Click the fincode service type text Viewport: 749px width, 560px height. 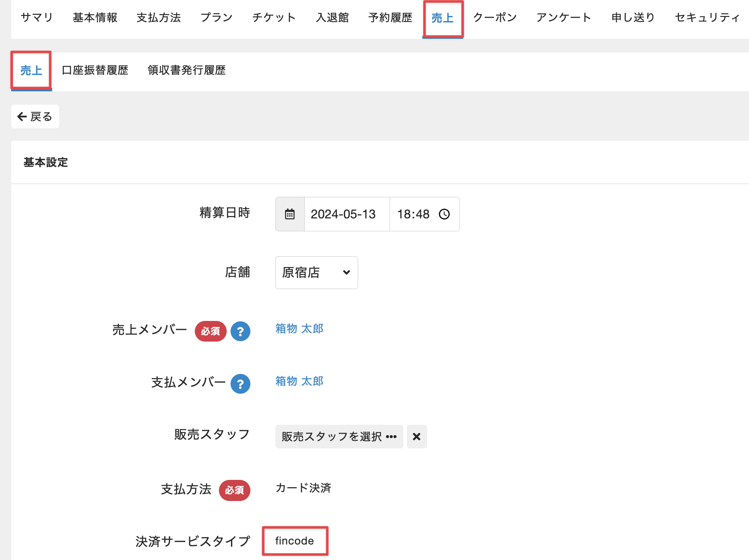(x=295, y=541)
